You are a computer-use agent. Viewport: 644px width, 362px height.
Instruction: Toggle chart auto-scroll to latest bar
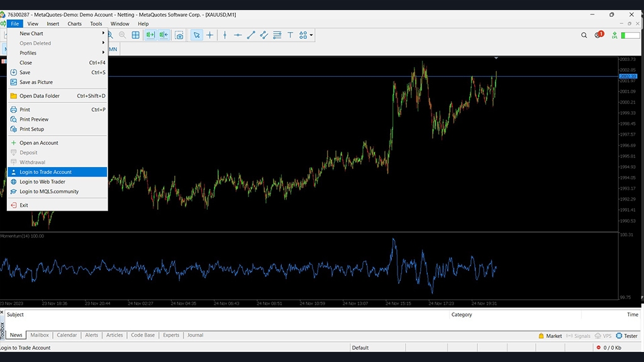pos(150,35)
